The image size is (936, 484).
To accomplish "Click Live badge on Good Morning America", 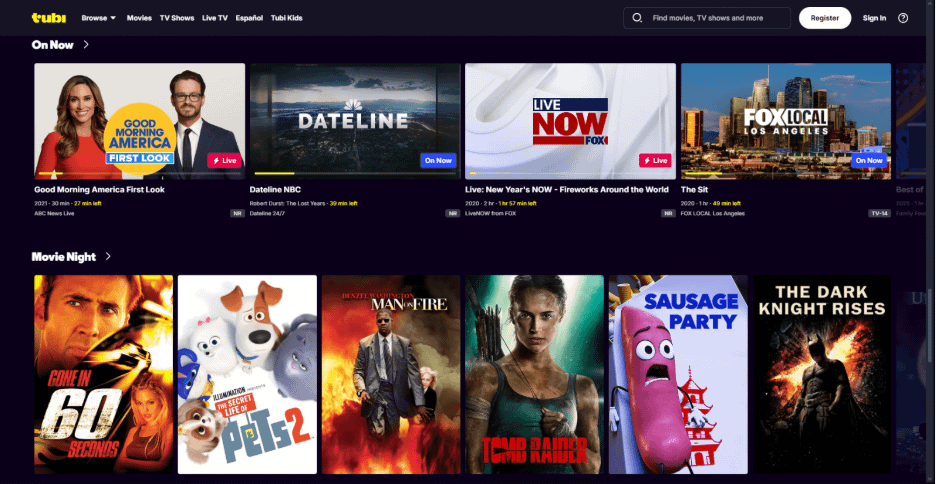I will pos(224,161).
